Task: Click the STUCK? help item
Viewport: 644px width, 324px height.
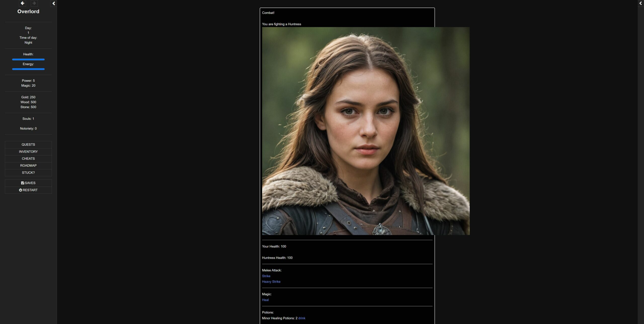Action: (x=28, y=173)
